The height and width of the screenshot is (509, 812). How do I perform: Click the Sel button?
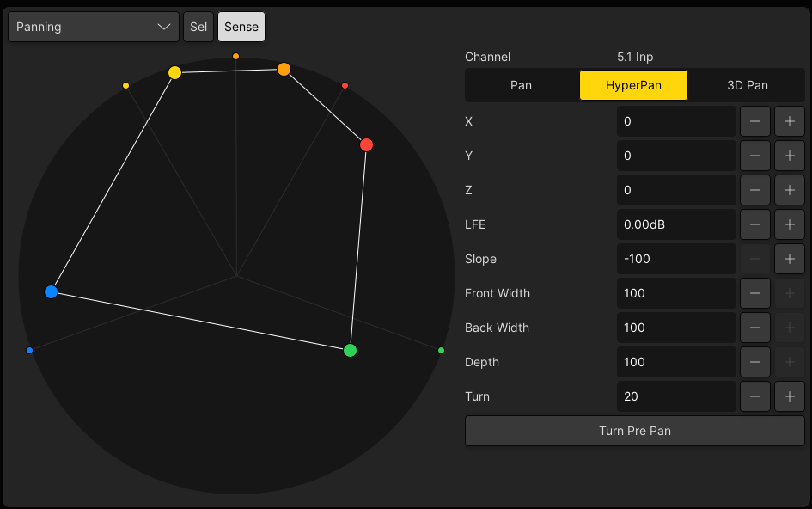coord(198,27)
